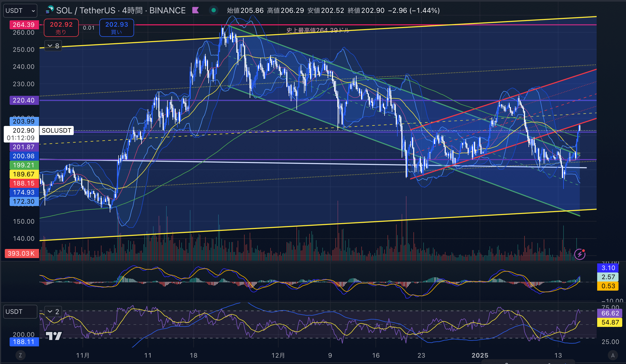This screenshot has height=364, width=626.
Task: Click the 188.15 red price label
Action: [24, 183]
